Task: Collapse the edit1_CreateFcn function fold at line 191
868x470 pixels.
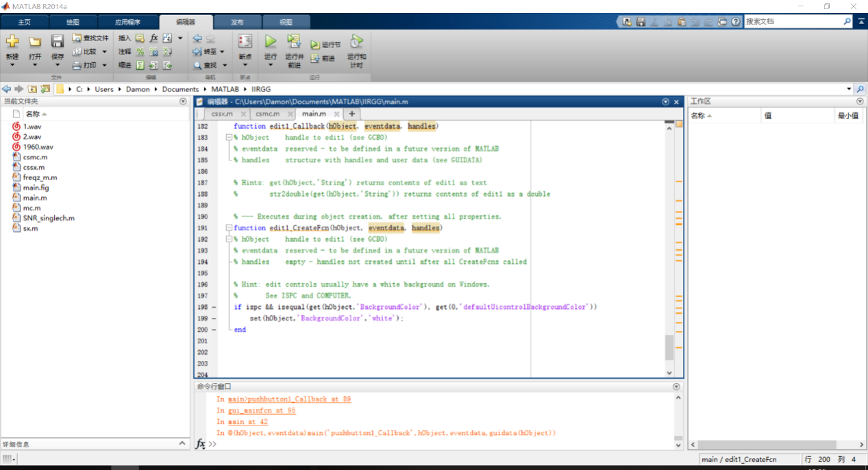Action: tap(229, 228)
